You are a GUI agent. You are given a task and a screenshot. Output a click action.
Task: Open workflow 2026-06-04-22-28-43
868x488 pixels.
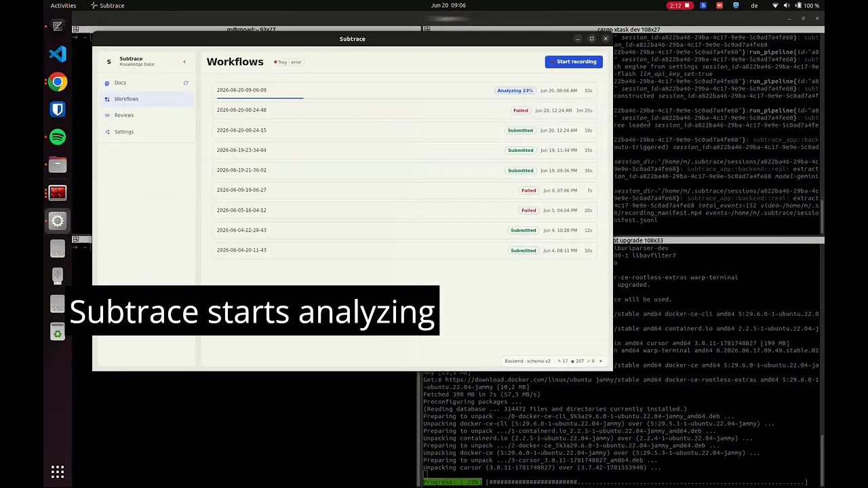[x=404, y=230]
